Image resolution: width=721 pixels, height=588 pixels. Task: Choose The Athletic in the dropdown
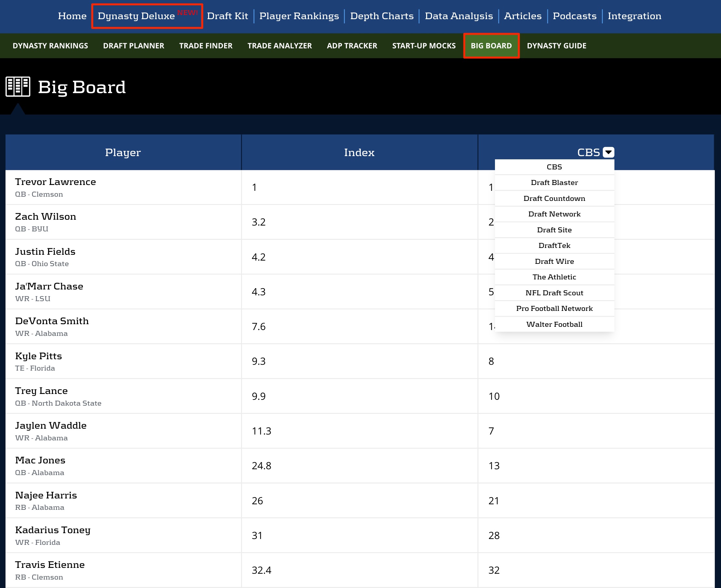point(554,277)
